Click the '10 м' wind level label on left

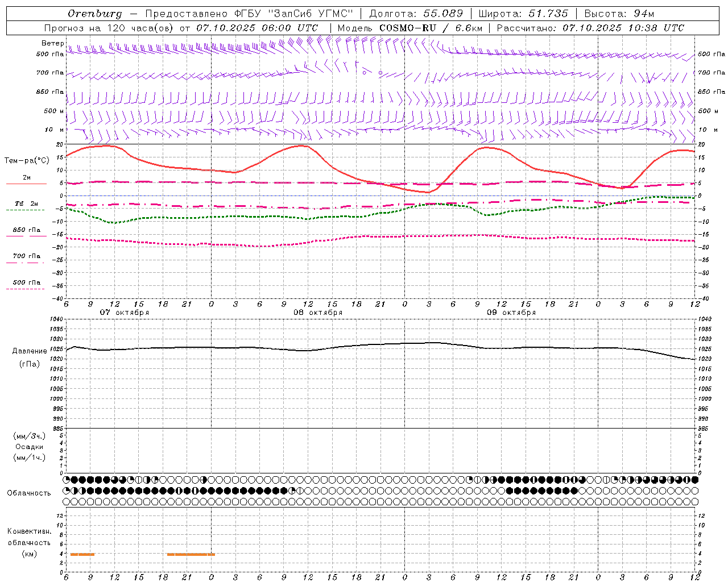pos(54,130)
